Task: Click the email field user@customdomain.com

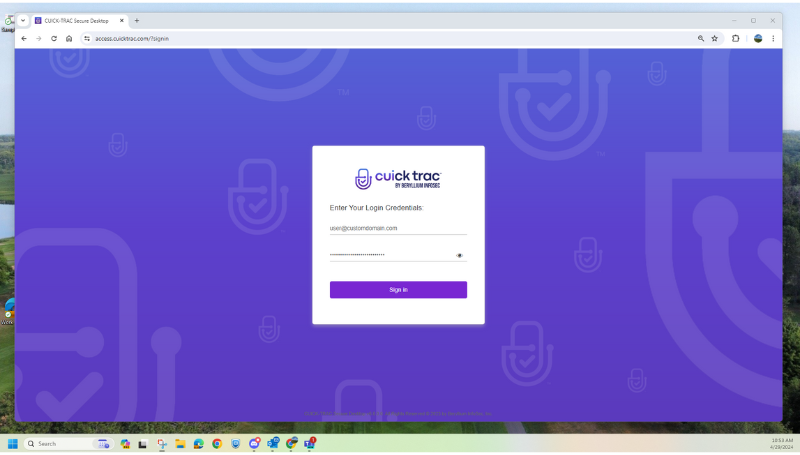Action: tap(398, 229)
